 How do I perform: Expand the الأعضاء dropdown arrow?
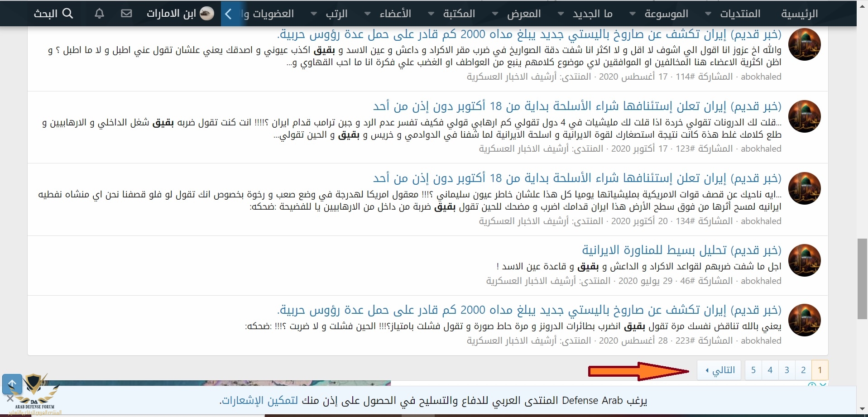click(x=368, y=14)
